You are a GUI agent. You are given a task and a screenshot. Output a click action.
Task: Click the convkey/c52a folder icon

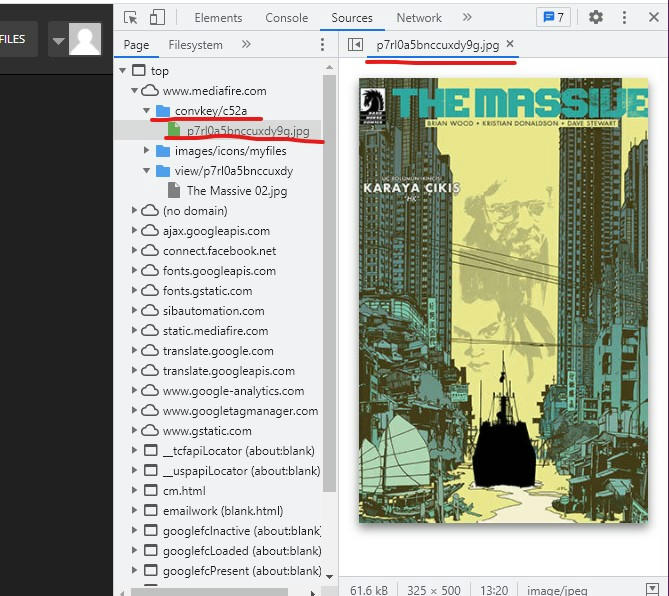[163, 111]
